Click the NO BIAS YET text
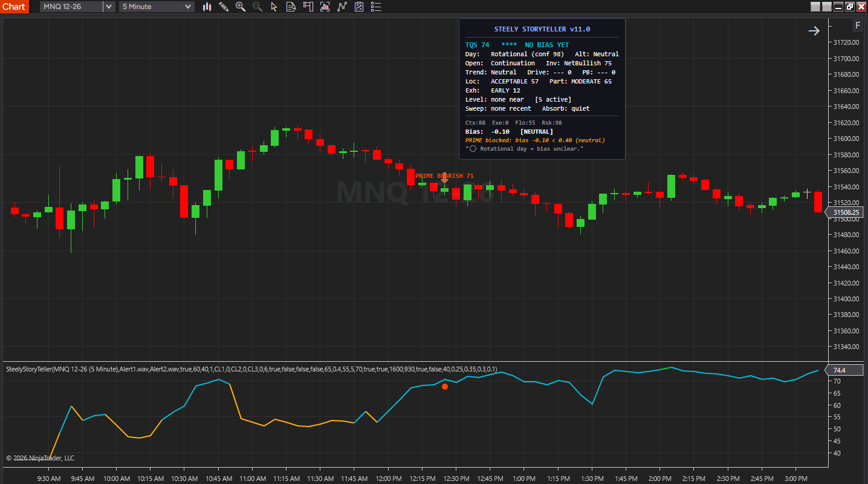868x484 pixels. (546, 45)
